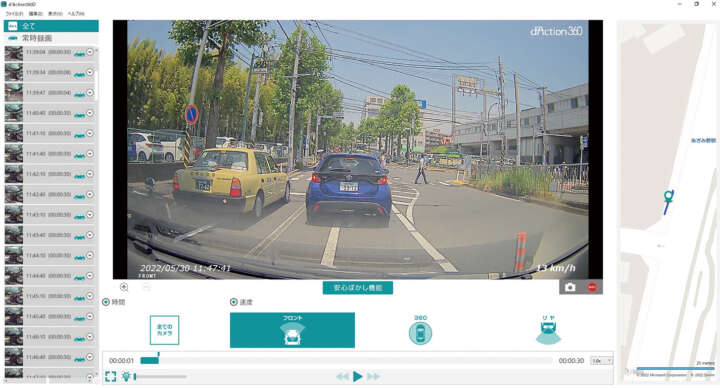Select the front camera view tile

click(x=292, y=330)
